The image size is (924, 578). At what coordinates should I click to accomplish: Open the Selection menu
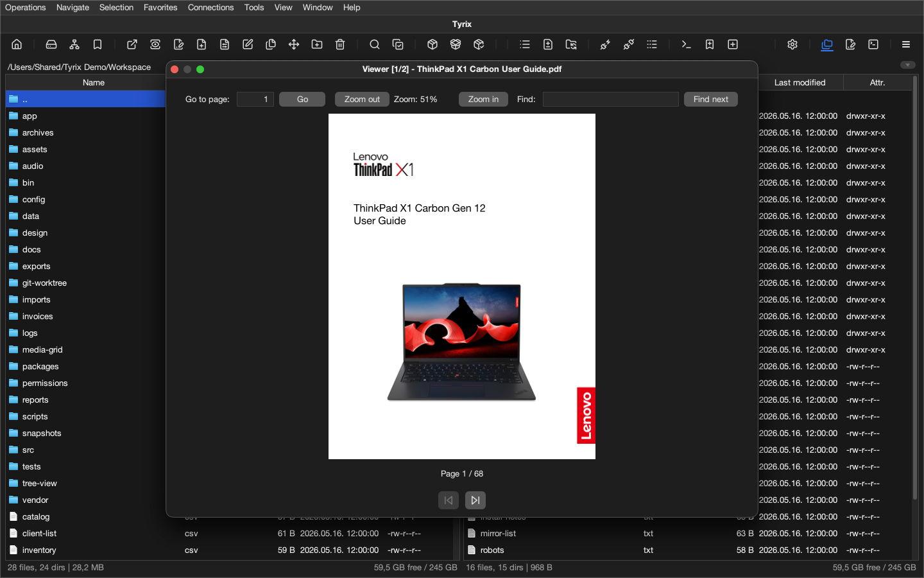click(116, 8)
